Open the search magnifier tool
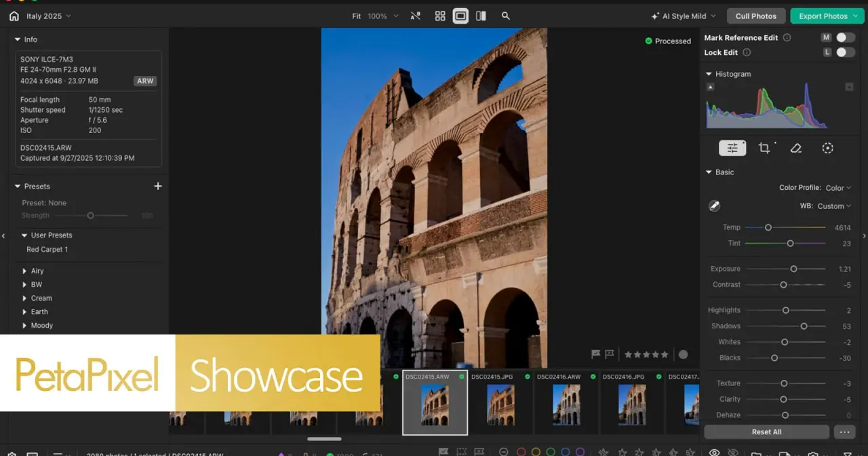 [x=506, y=16]
